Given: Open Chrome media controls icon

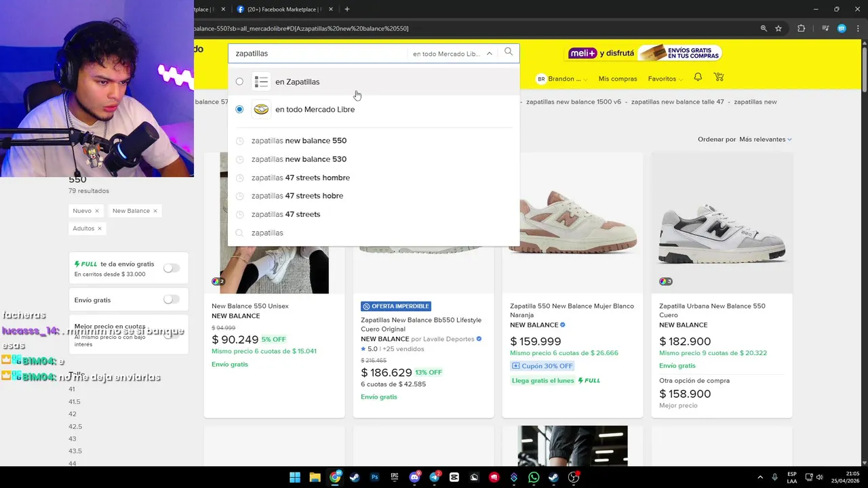Looking at the screenshot, I should pos(825,28).
